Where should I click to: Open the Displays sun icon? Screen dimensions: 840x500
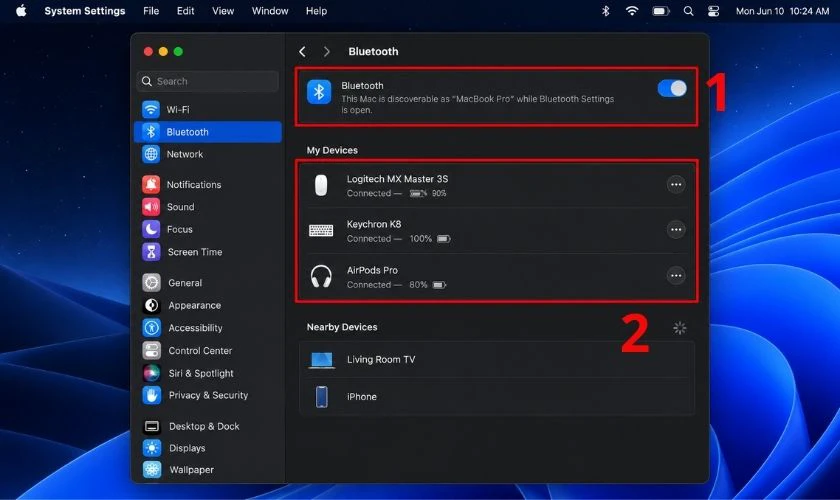(x=152, y=448)
